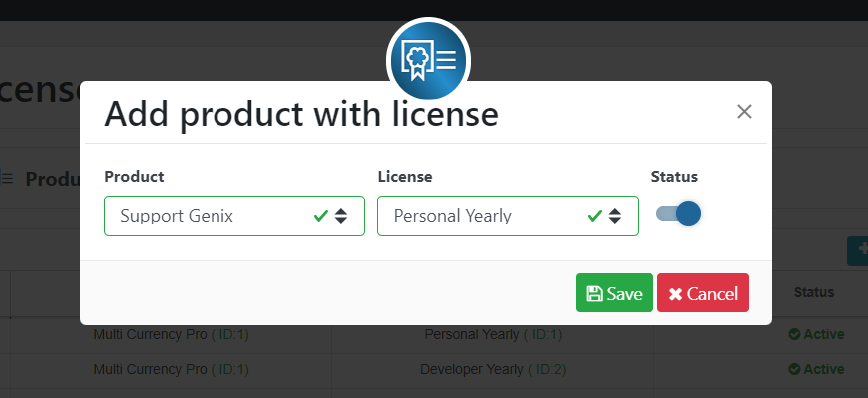Click the Status column header in table

tap(814, 292)
